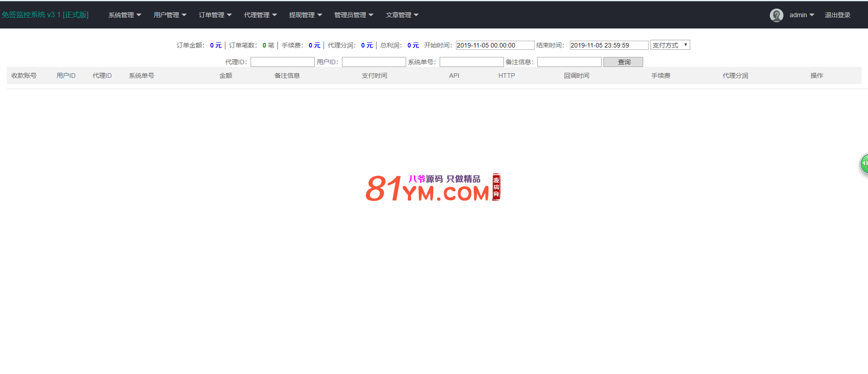The height and width of the screenshot is (374, 868).
Task: Click the 结束时间 end time field
Action: click(x=609, y=45)
